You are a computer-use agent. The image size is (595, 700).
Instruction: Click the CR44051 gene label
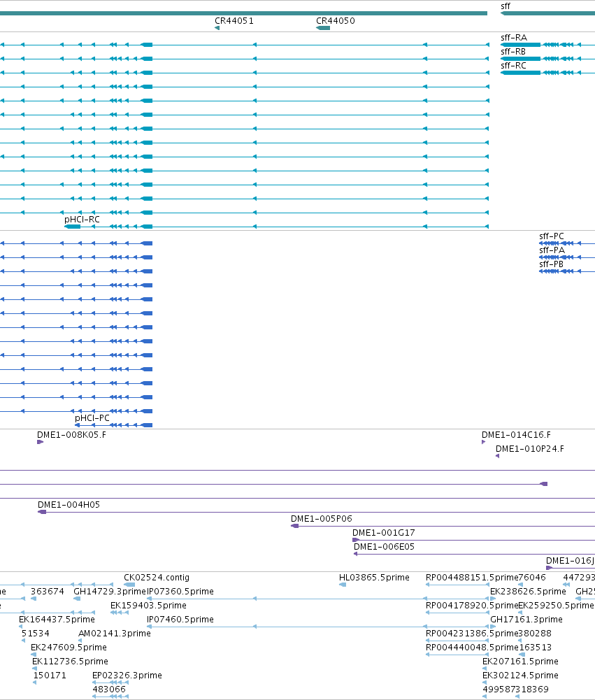[234, 20]
